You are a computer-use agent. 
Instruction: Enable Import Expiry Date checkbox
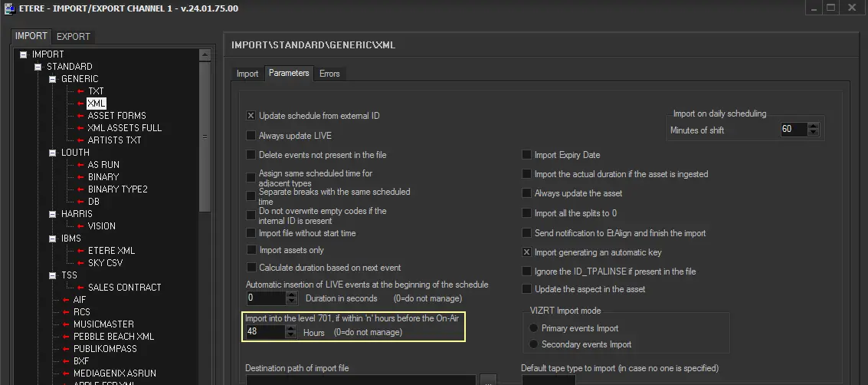526,155
